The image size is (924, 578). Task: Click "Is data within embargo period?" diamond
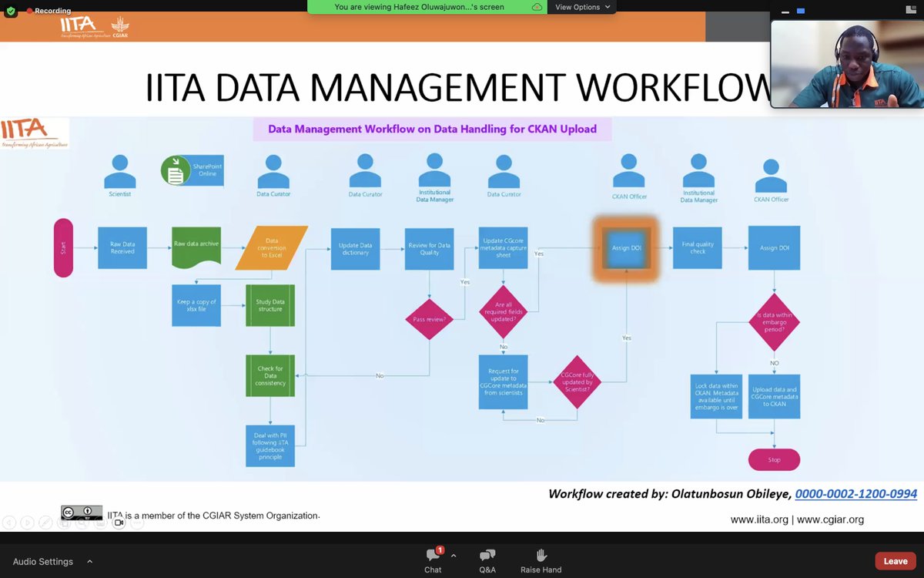(775, 322)
